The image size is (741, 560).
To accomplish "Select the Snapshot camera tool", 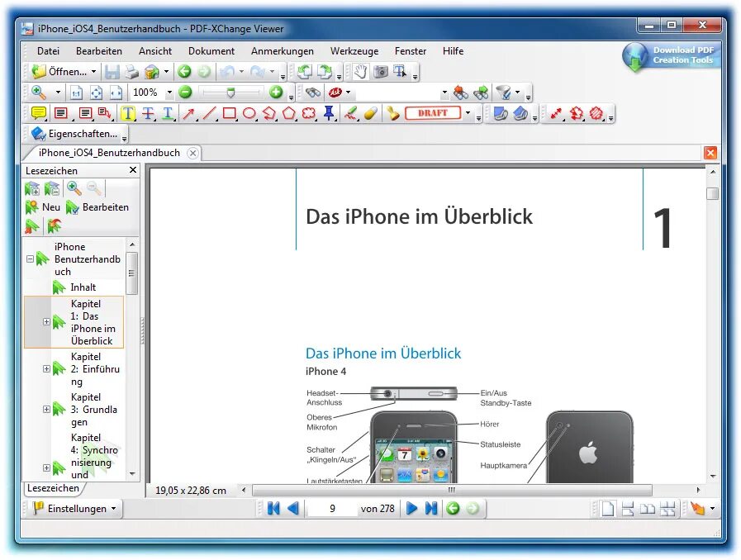I will coord(381,72).
